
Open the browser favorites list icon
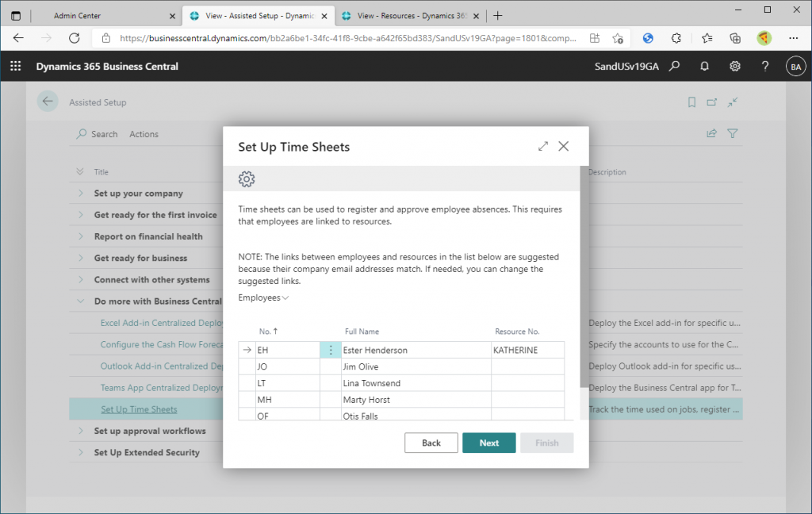[707, 38]
